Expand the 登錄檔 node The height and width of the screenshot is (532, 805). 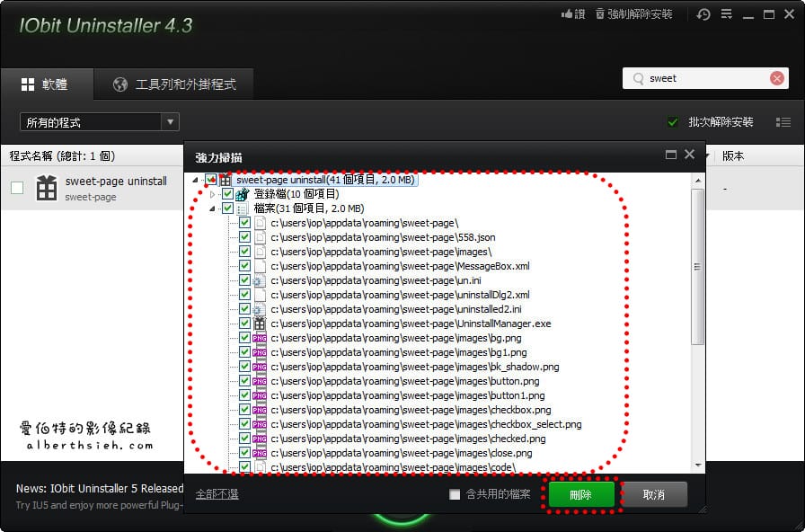point(213,194)
